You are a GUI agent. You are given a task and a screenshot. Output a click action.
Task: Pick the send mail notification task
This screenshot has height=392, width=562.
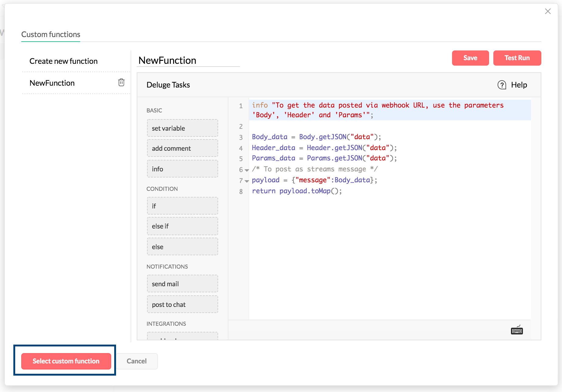tap(182, 284)
